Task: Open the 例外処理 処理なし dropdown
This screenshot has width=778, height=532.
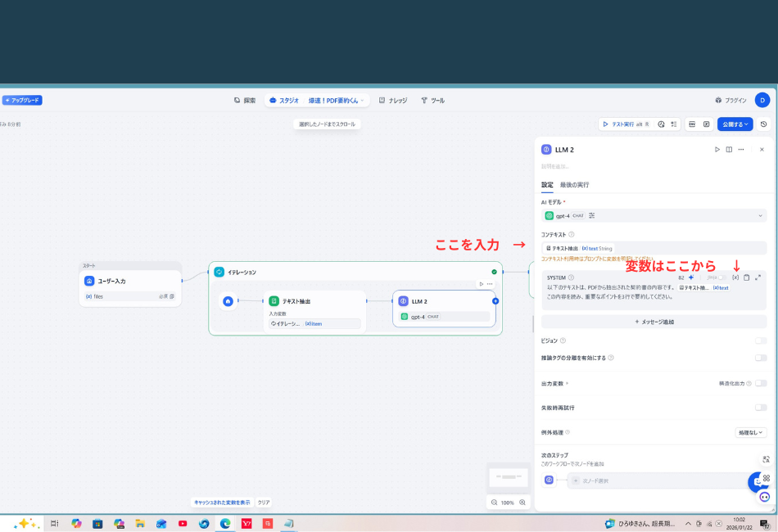Action: (750, 432)
